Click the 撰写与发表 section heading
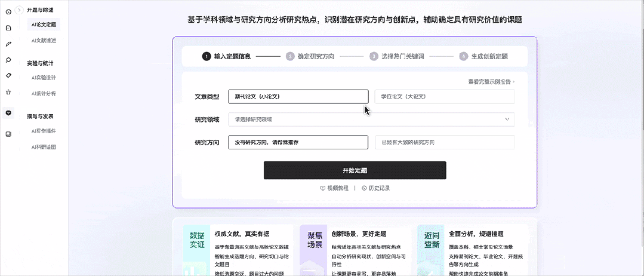The image size is (644, 276). (x=40, y=116)
